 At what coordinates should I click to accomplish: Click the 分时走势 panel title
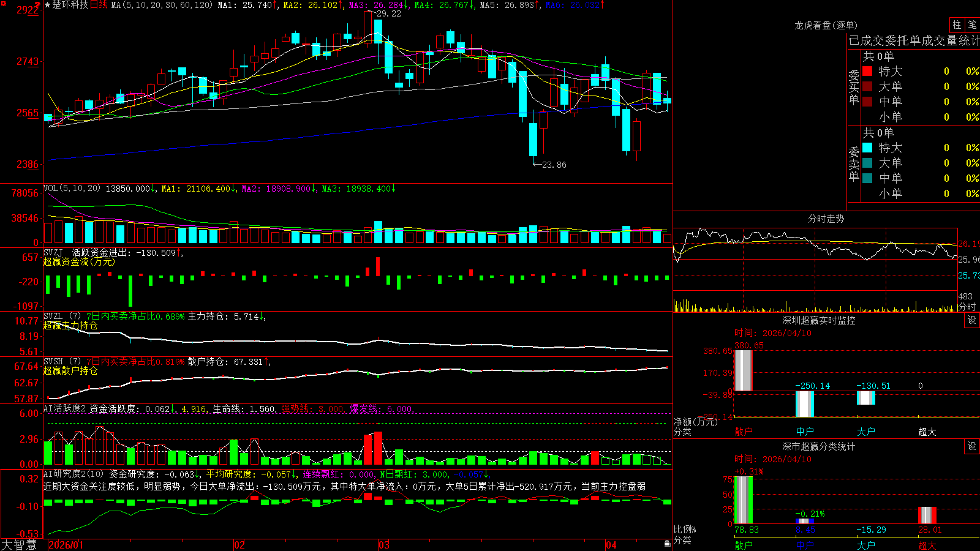click(826, 219)
